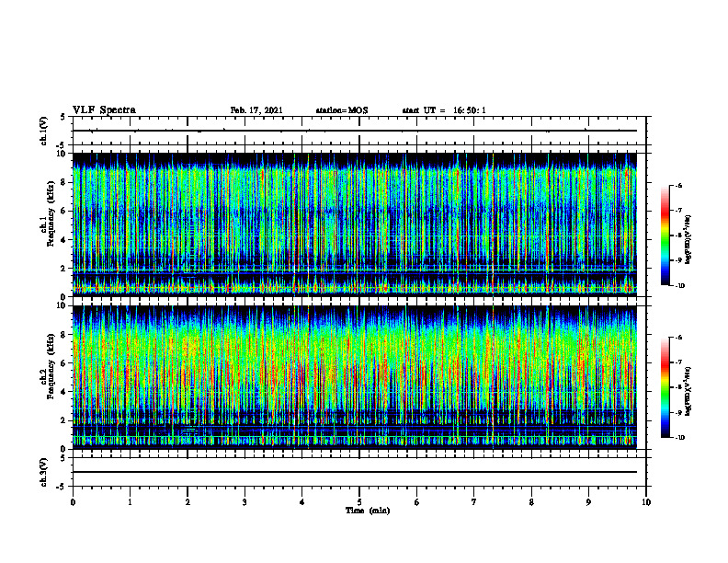Click the 'VLF Spectra' plot title
This screenshot has width=728, height=563.
pyautogui.click(x=104, y=110)
